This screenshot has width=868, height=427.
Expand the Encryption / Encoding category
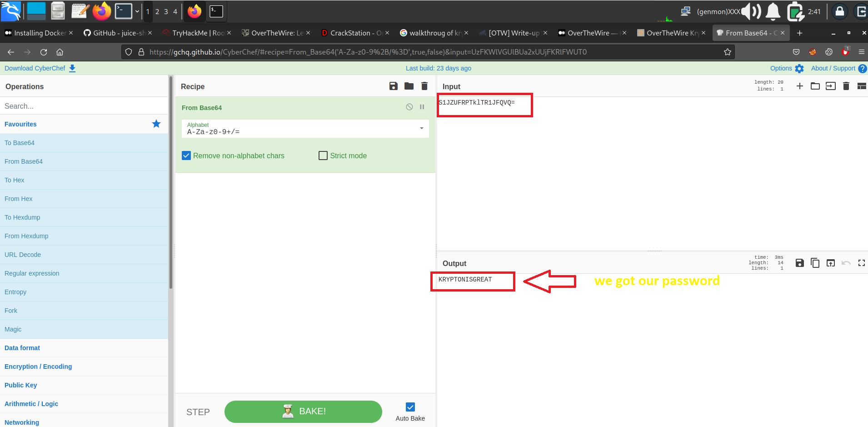[38, 367]
